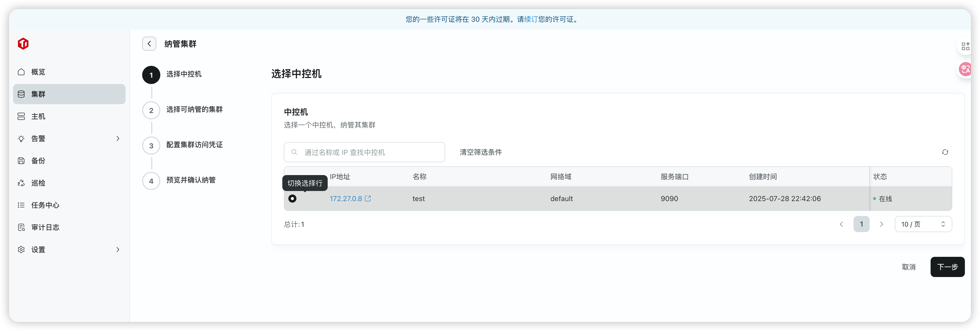The image size is (980, 331).
Task: Click the 续订 license renewal link
Action: (531, 19)
